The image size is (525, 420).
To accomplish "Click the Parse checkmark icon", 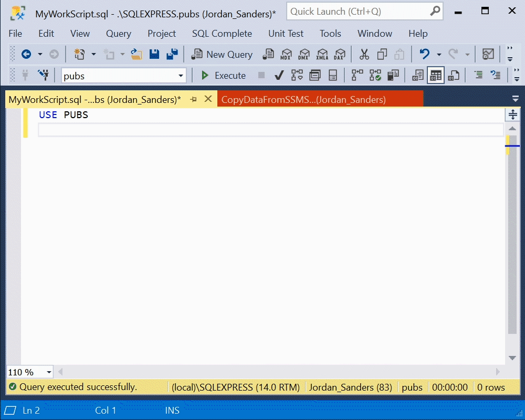I will point(279,76).
